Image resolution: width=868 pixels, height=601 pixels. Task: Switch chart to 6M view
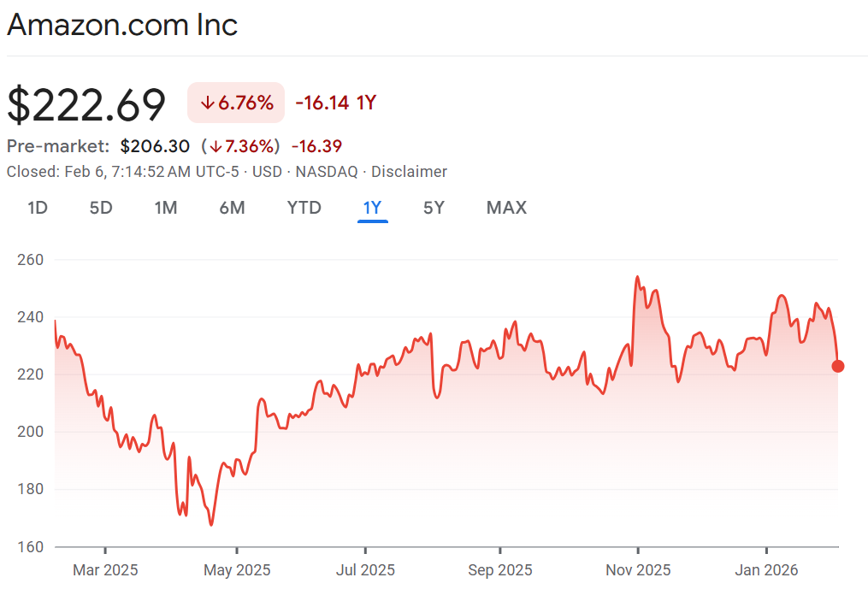tap(232, 208)
